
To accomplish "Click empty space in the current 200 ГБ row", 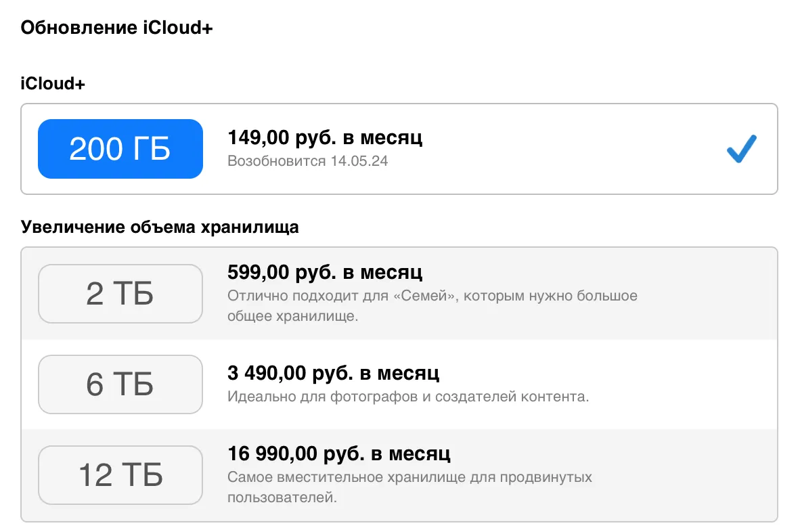I will [575, 149].
